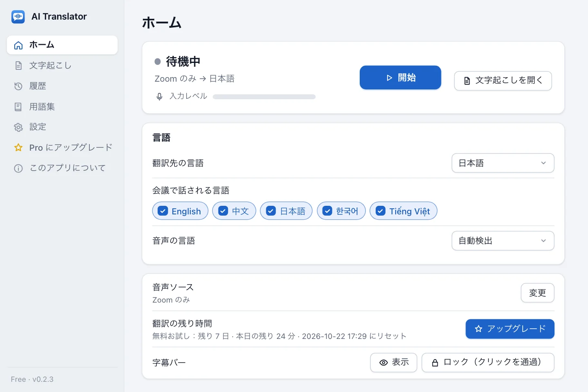
Task: Click the 文字起こしを開く button
Action: [x=503, y=81]
